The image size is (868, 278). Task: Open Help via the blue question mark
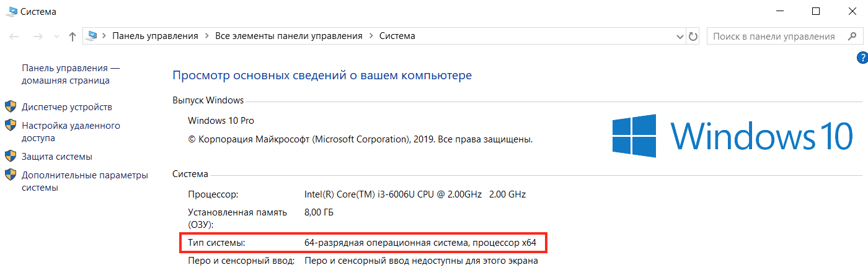[862, 58]
